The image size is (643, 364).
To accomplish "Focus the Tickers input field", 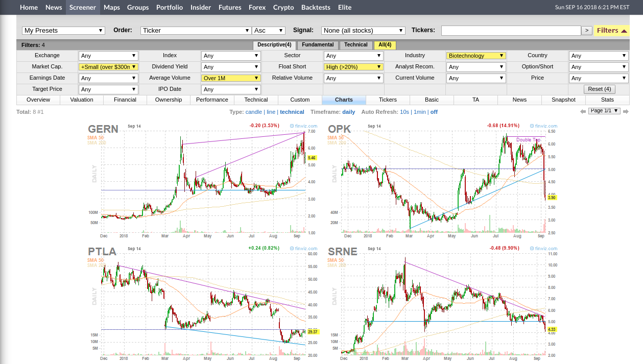I will pyautogui.click(x=511, y=31).
